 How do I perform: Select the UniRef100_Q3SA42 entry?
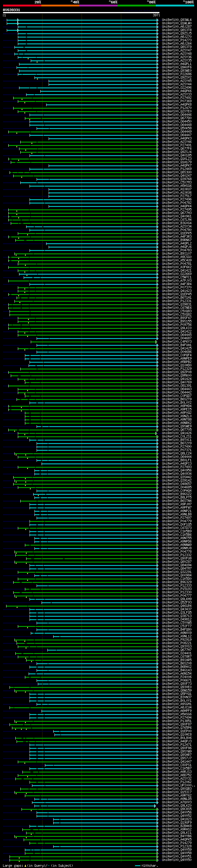(177, 477)
